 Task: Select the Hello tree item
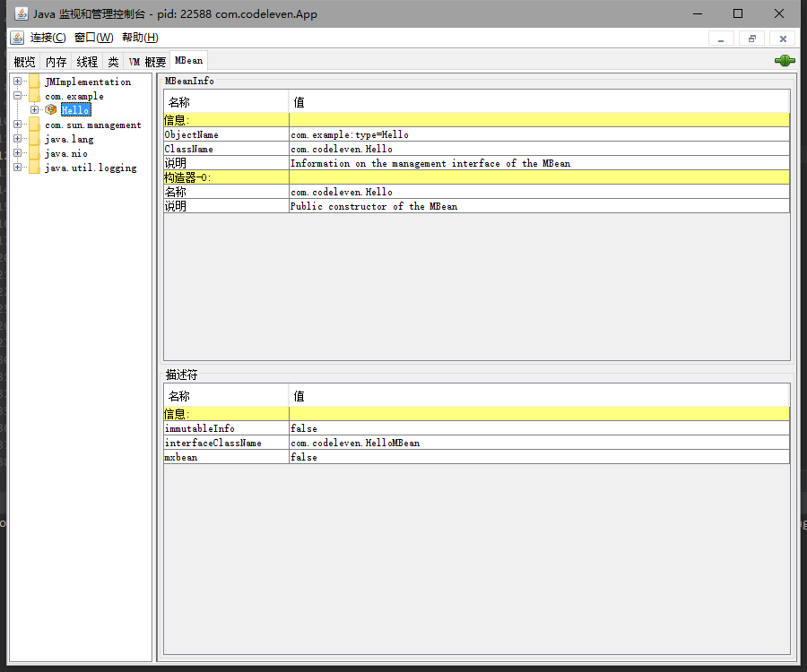tap(75, 110)
